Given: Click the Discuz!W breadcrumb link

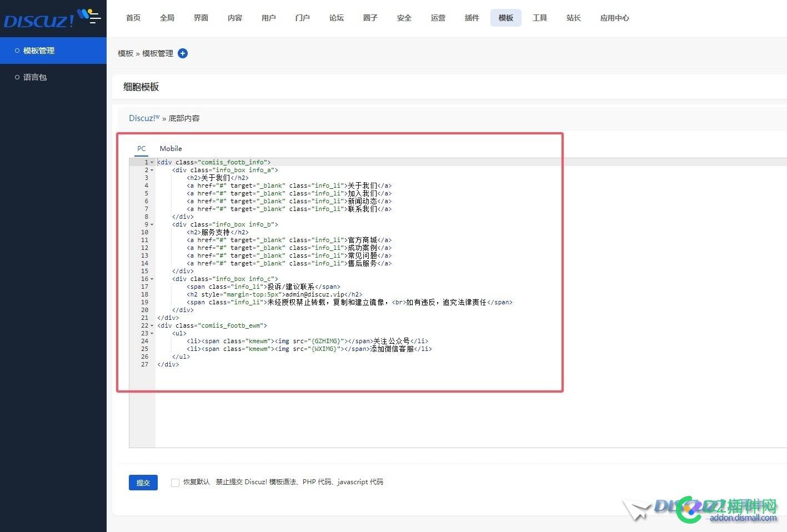Looking at the screenshot, I should (x=144, y=118).
